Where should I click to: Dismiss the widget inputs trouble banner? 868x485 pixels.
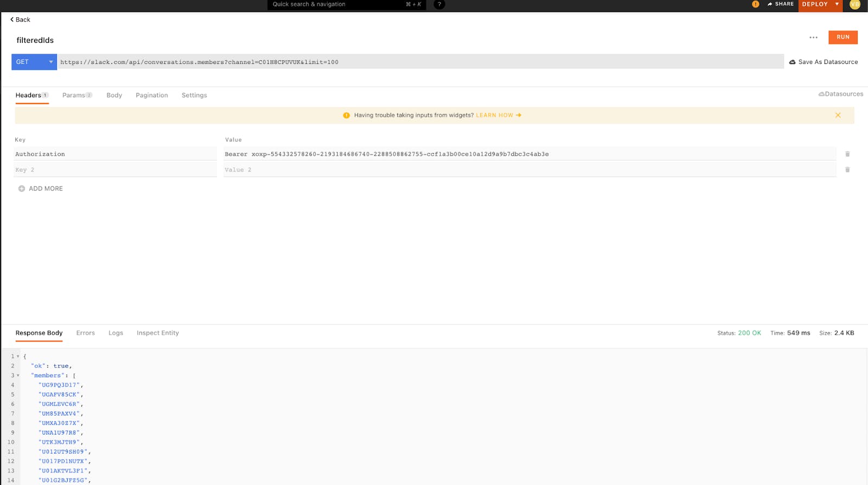pos(838,115)
